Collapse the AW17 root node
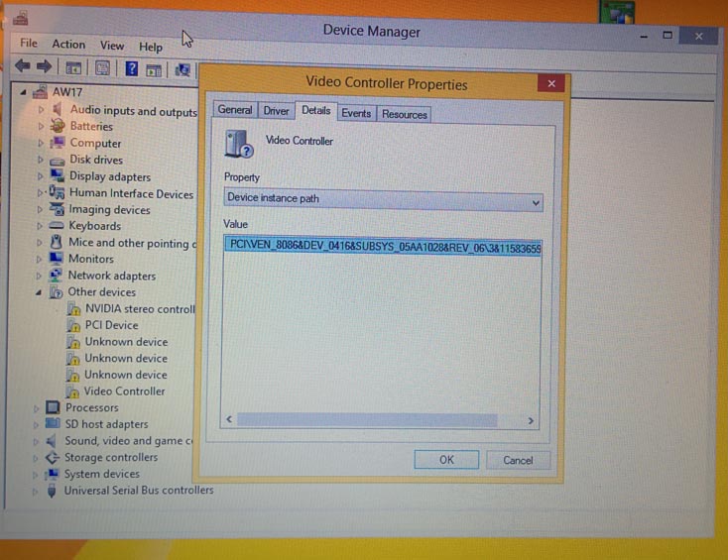This screenshot has height=560, width=728. 23,92
